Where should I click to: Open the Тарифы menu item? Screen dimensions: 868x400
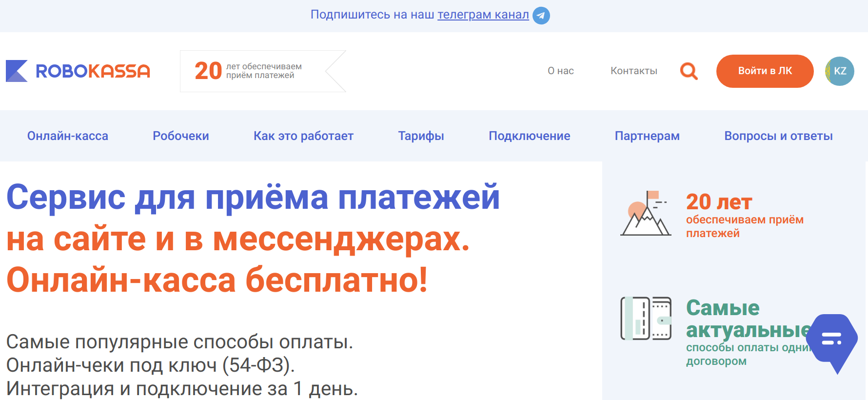pyautogui.click(x=421, y=136)
